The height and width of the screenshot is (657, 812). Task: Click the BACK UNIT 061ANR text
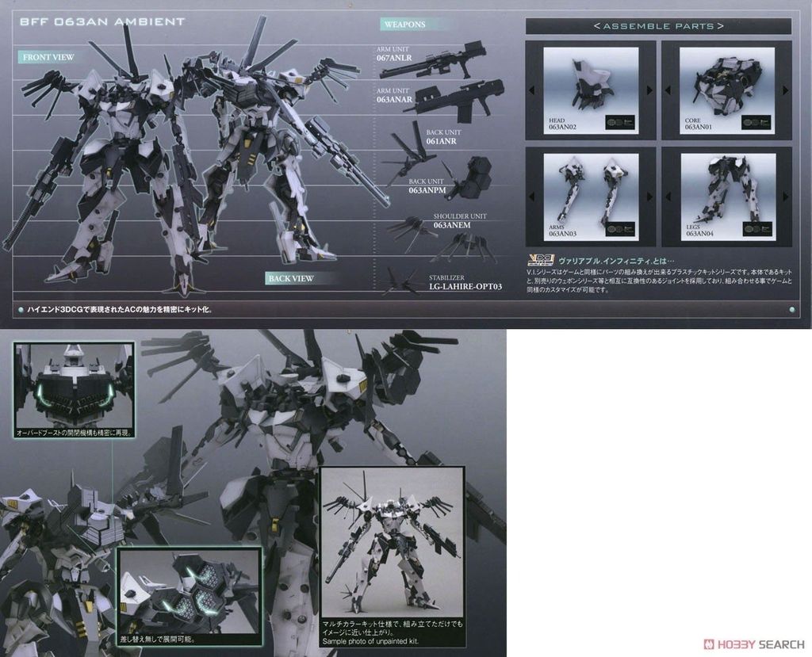(443, 136)
